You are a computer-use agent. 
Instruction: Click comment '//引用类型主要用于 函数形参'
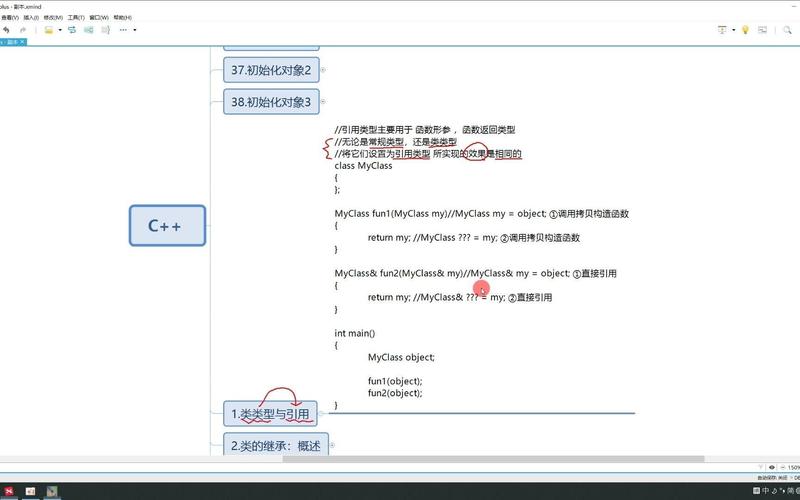tap(424, 130)
